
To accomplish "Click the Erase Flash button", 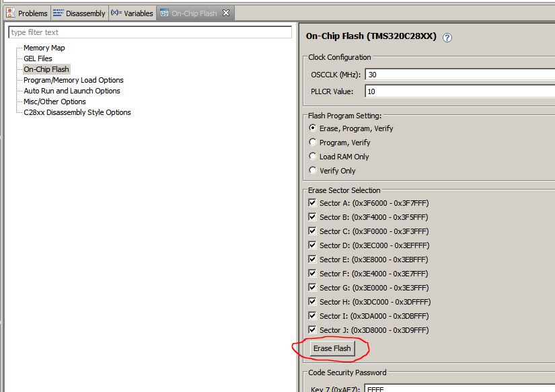I will pyautogui.click(x=332, y=348).
